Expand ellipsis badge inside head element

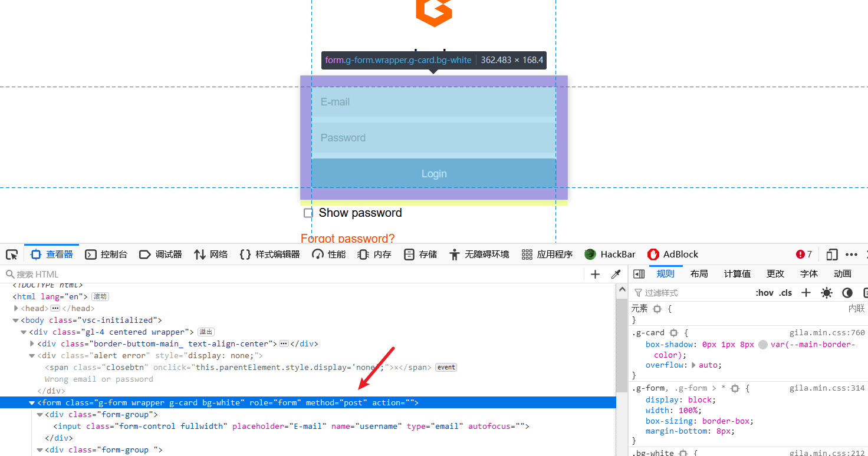55,309
